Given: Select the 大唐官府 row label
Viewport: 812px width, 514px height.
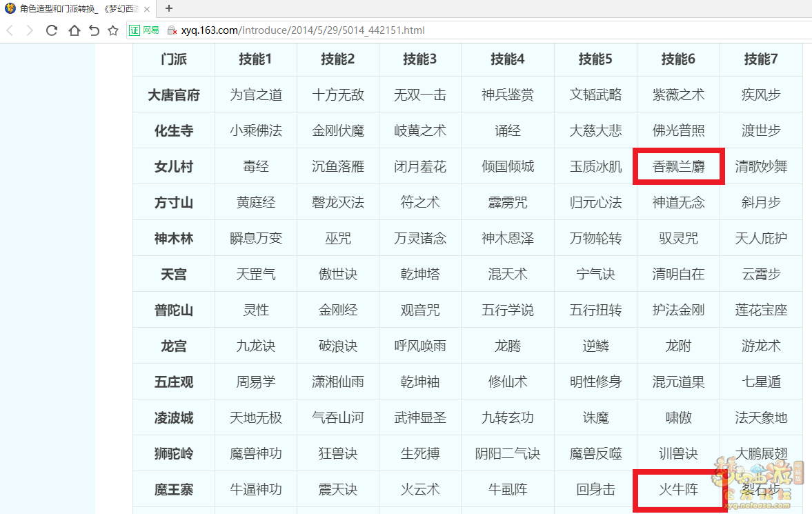Looking at the screenshot, I should pos(174,95).
